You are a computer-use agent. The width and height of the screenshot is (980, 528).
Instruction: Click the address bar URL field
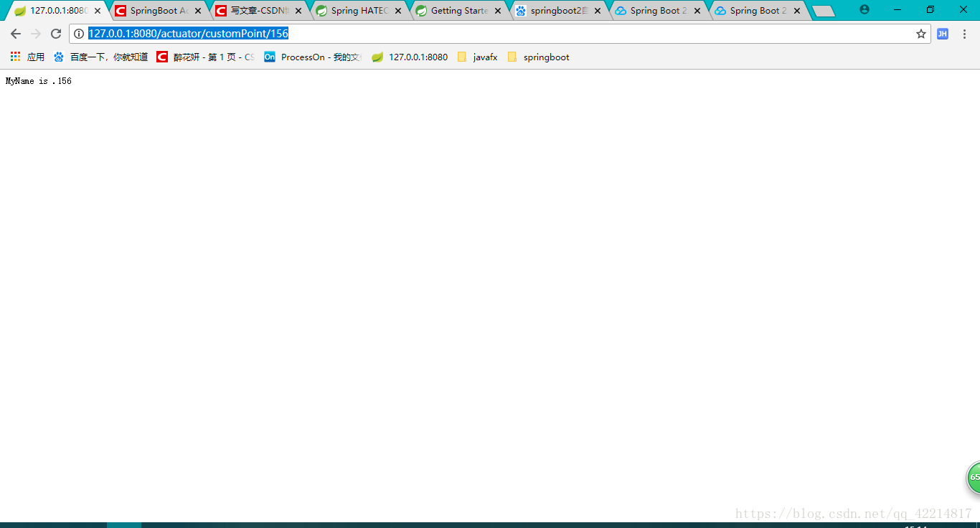click(499, 34)
